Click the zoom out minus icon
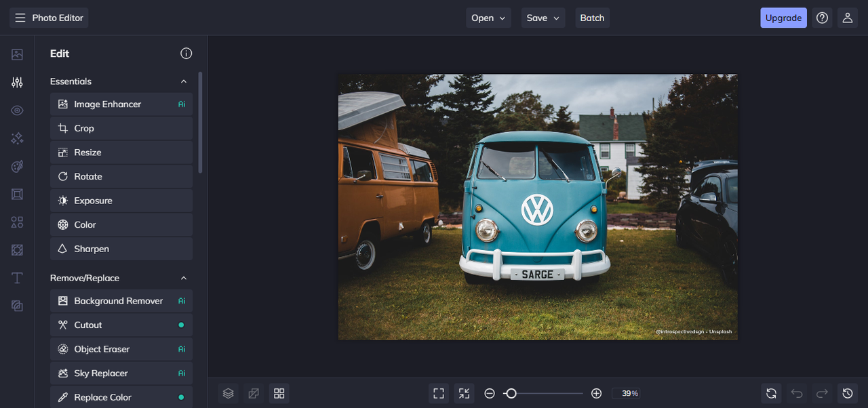Image resolution: width=868 pixels, height=408 pixels. 489,393
